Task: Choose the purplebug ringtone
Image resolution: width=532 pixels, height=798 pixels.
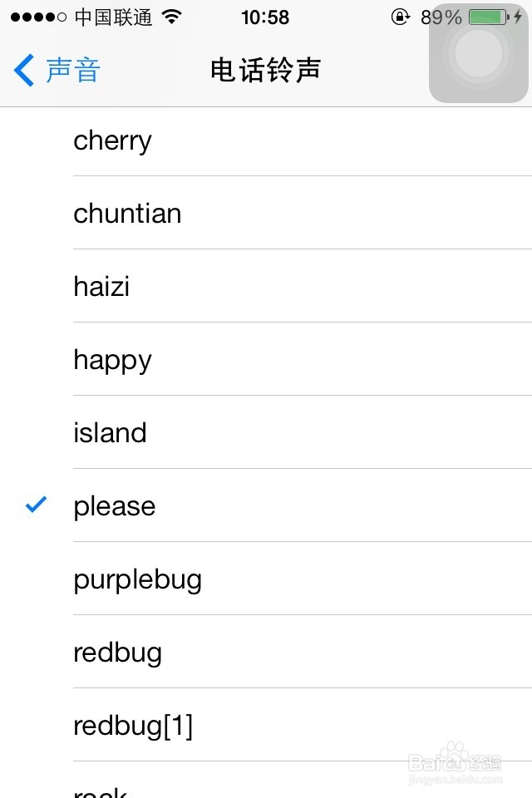Action: [x=138, y=579]
